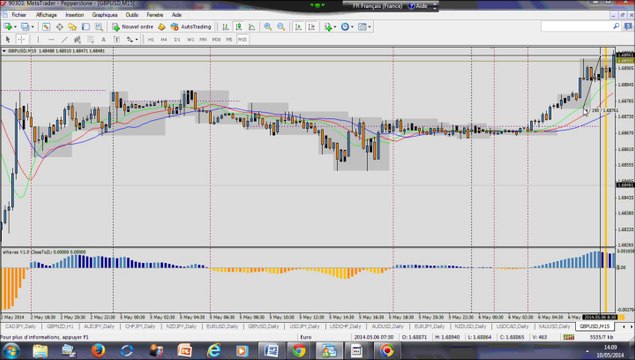Open the Insertion menu

(x=75, y=15)
